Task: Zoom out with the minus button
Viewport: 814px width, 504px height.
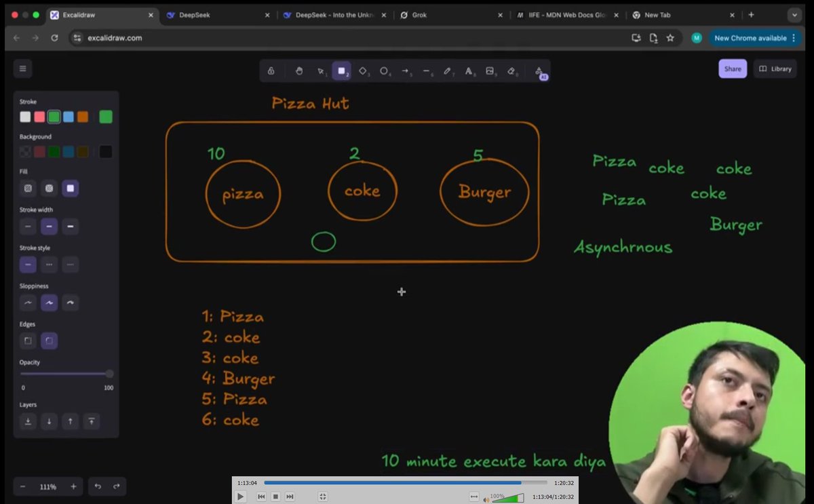Action: pyautogui.click(x=22, y=486)
